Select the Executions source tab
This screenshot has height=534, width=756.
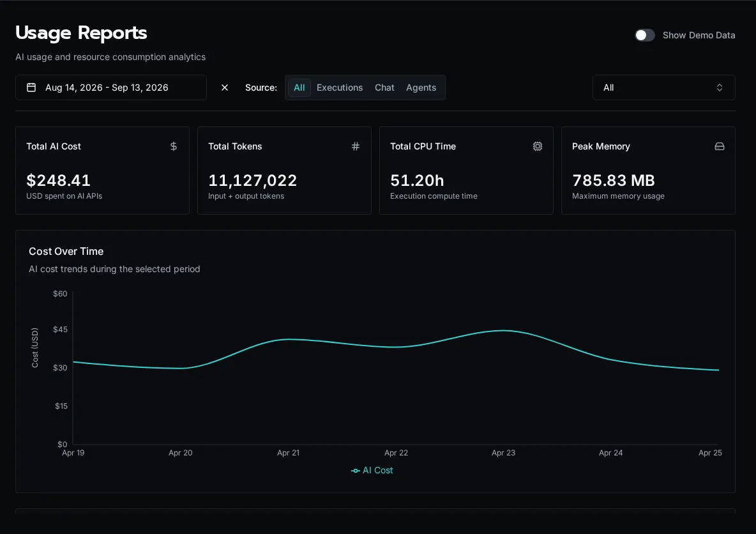340,88
